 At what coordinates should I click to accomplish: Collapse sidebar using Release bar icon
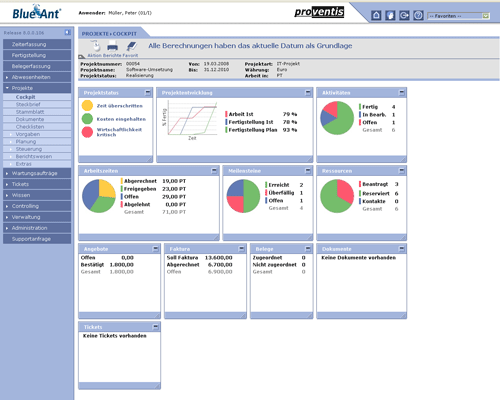click(67, 32)
